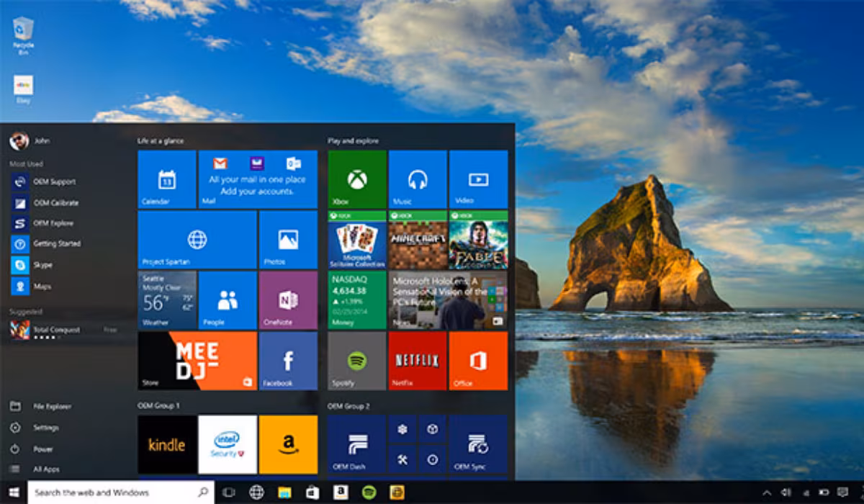Open the Store icon on the taskbar
Image resolution: width=864 pixels, height=504 pixels.
312,492
